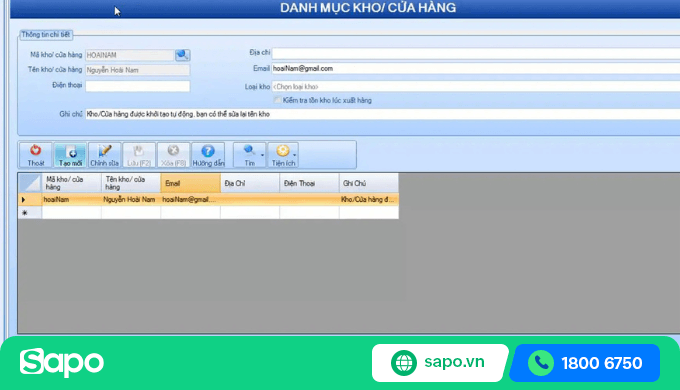Click the Mã kho/ cửa hàng input field
The height and width of the screenshot is (390, 680).
point(130,55)
